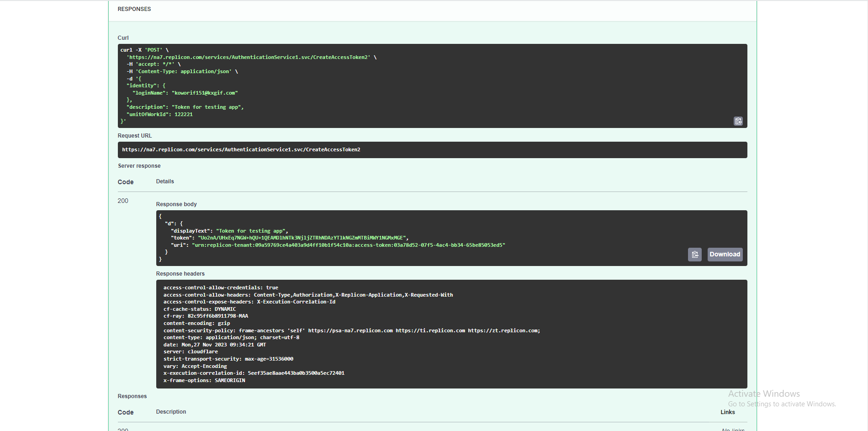
Task: Copy the response body to clipboard
Action: (694, 255)
